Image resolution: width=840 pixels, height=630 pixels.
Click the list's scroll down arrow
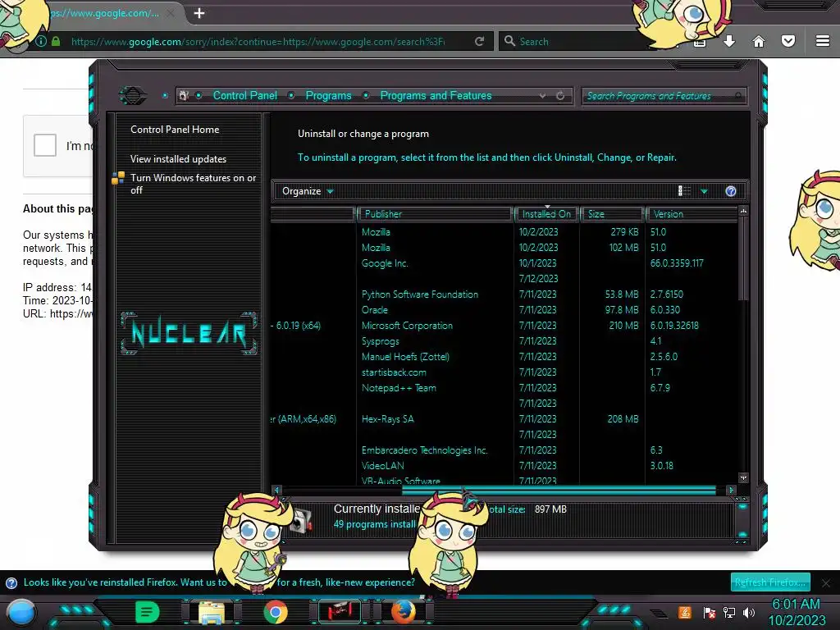pyautogui.click(x=743, y=477)
